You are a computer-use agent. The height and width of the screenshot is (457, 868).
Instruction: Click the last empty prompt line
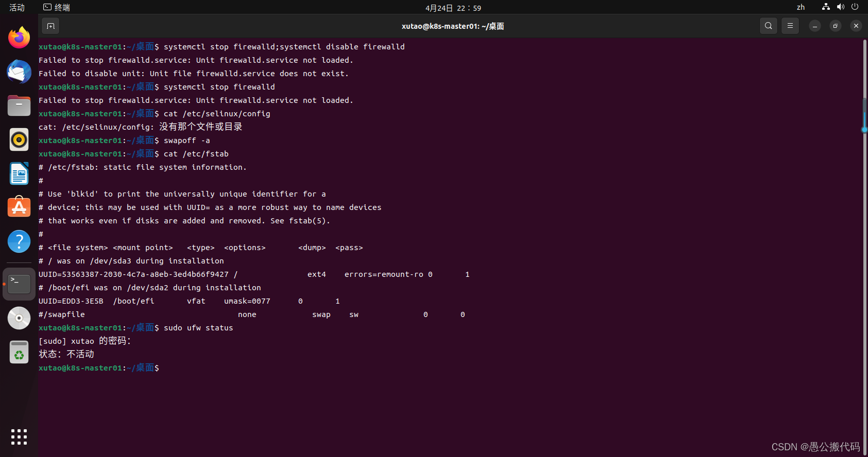coord(99,367)
